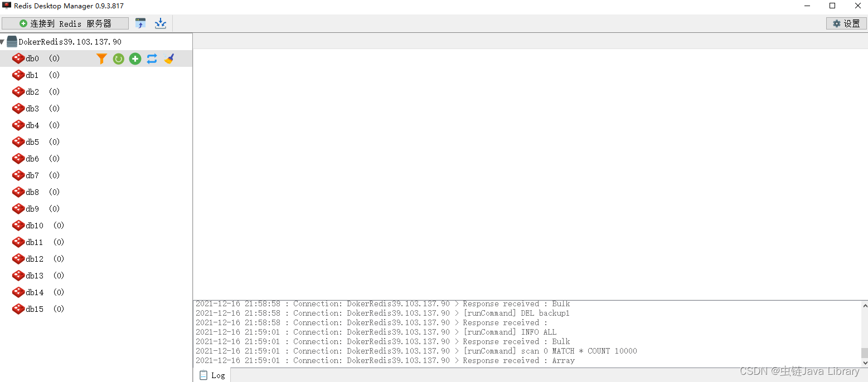Click the 连接到 Redis 服务器 button
The width and height of the screenshot is (868, 382).
pyautogui.click(x=65, y=23)
